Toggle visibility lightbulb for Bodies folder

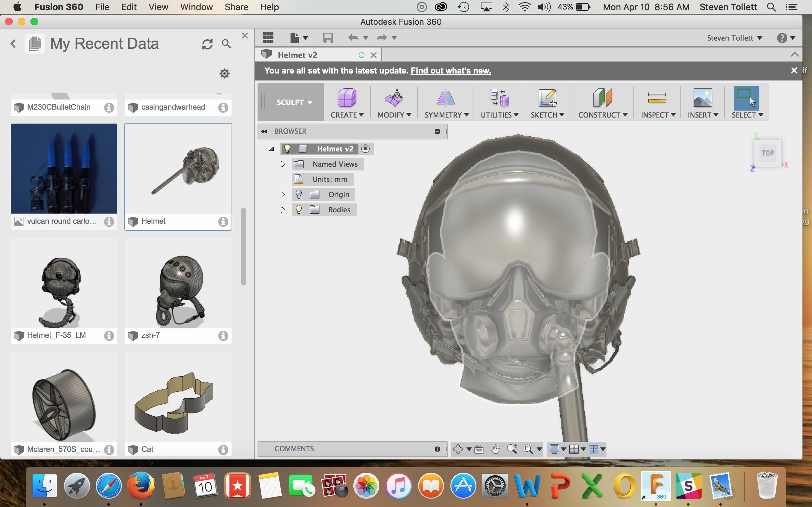[298, 210]
